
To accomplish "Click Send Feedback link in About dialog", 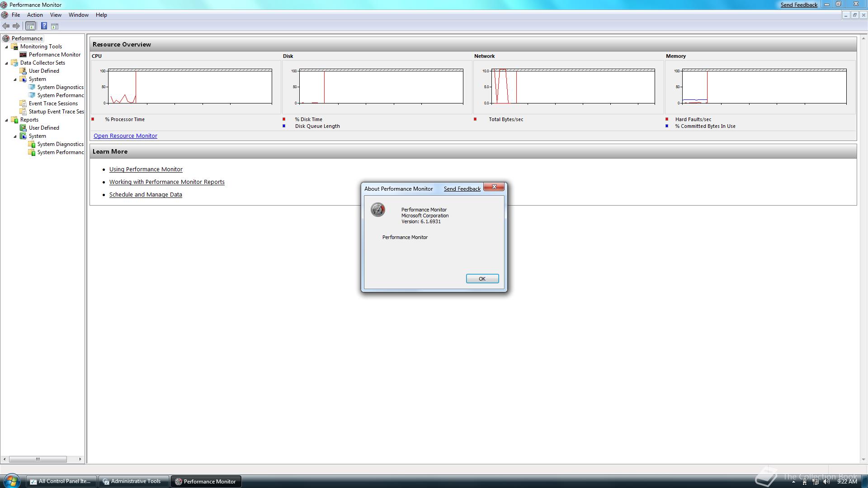I will [462, 189].
